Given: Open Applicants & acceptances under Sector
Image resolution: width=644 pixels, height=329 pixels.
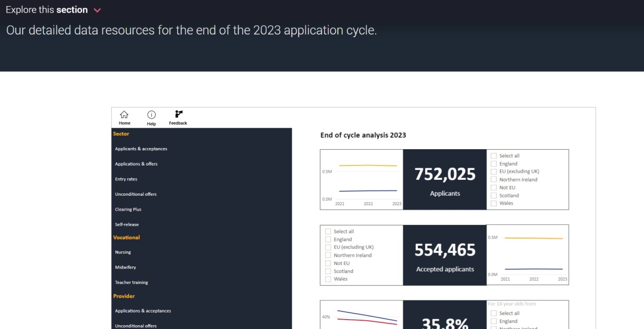Looking at the screenshot, I should tap(141, 149).
